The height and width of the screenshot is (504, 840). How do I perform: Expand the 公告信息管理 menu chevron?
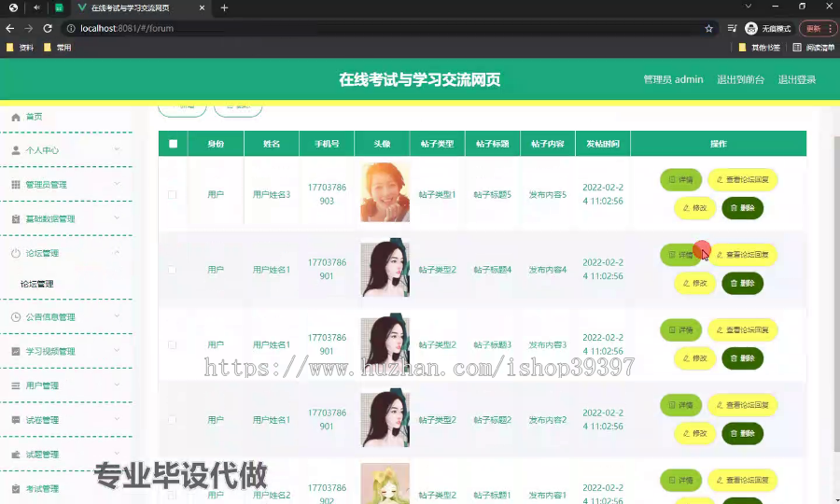click(117, 316)
